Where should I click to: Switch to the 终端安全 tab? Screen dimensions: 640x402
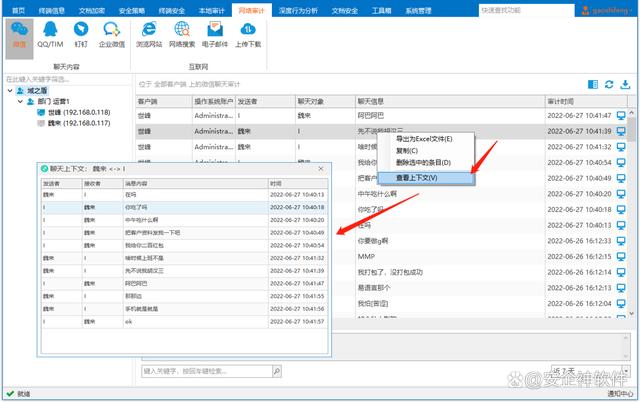click(171, 11)
